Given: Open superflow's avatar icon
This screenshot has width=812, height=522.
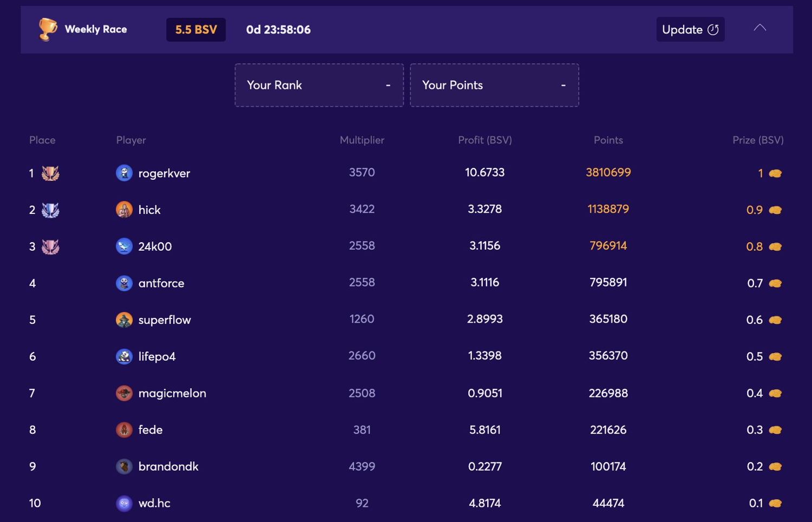Looking at the screenshot, I should tap(124, 320).
